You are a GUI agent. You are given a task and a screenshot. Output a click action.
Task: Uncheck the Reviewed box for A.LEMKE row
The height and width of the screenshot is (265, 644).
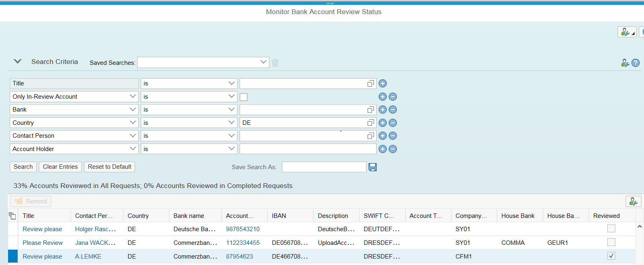click(x=611, y=256)
